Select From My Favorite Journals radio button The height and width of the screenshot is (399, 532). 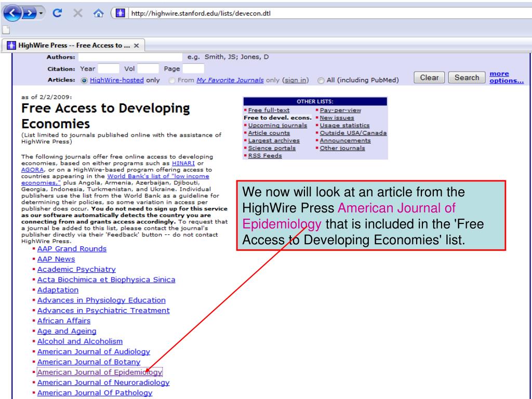click(x=172, y=81)
